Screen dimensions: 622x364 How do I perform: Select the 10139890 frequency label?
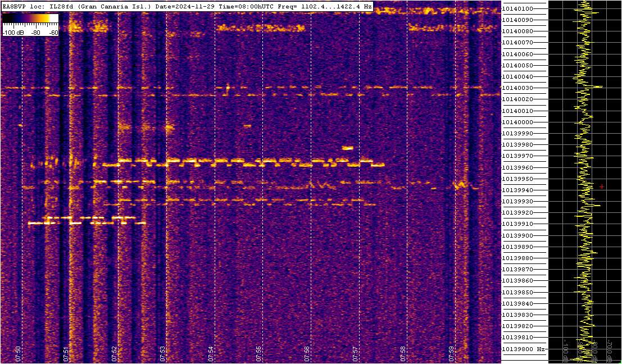(517, 247)
